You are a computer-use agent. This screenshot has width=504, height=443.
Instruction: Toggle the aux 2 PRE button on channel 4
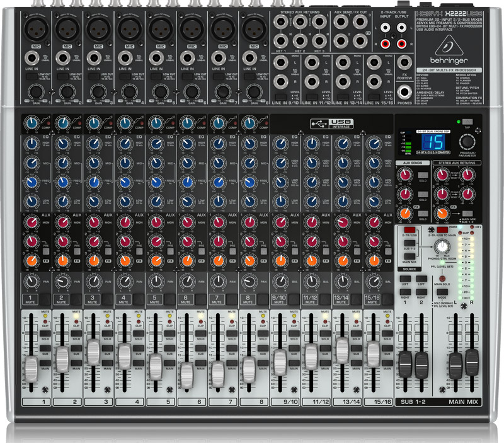[139, 251]
